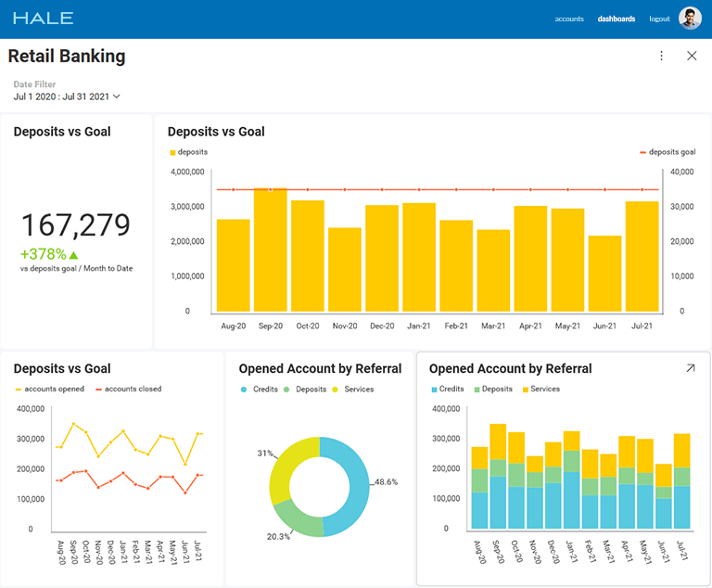The height and width of the screenshot is (588, 712).
Task: Hide the accounts opened line series
Action: tap(54, 390)
